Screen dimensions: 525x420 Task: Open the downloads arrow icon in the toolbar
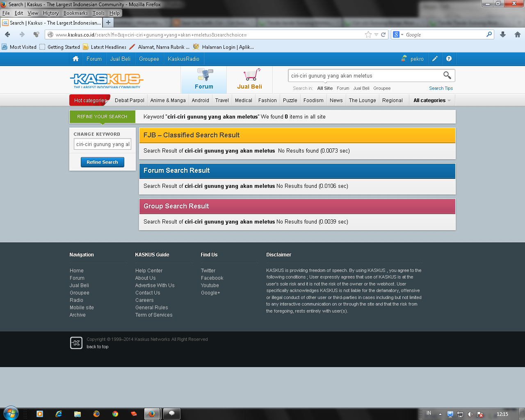[x=503, y=34]
